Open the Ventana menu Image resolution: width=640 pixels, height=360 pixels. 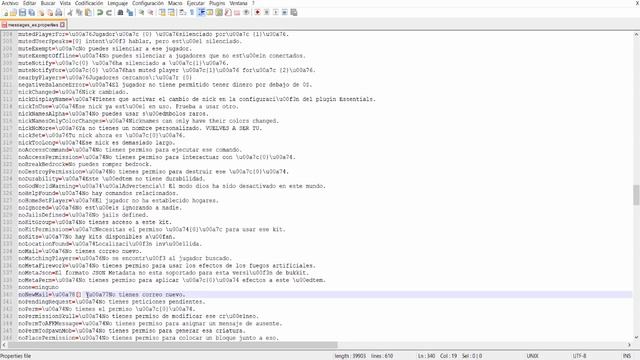point(238,3)
